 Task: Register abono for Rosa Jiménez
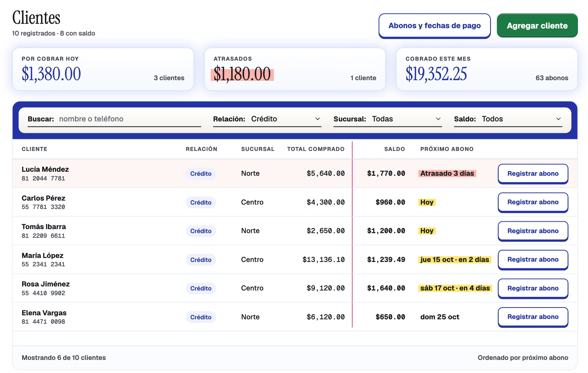533,288
